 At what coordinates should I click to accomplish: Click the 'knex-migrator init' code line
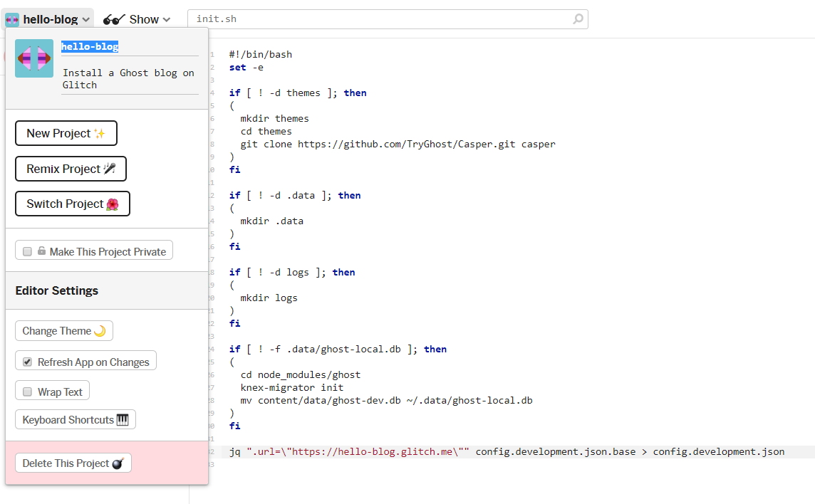291,388
